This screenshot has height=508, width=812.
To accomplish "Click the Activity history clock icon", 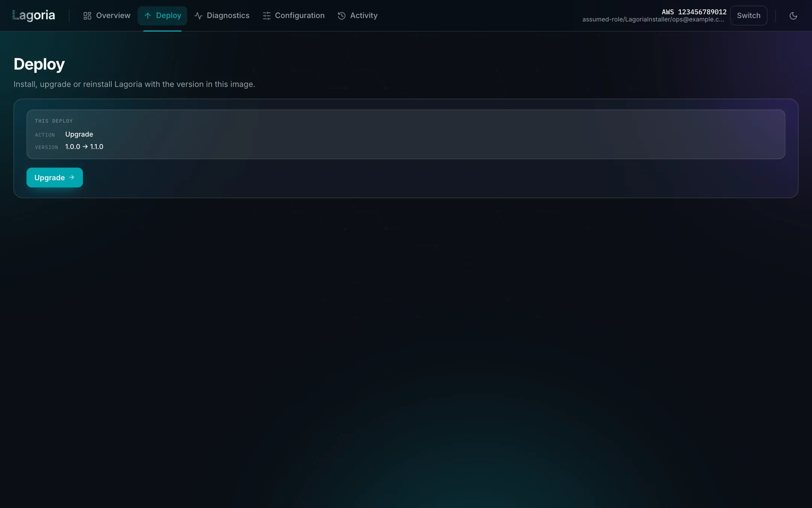I will tap(342, 16).
